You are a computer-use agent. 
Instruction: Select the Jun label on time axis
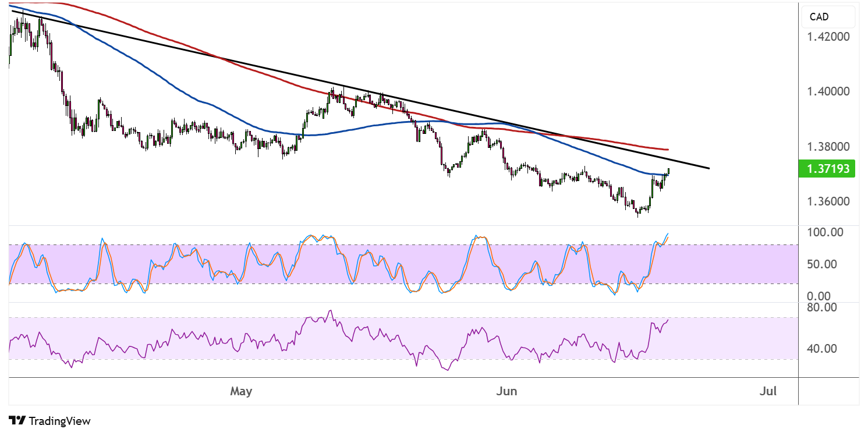pyautogui.click(x=506, y=391)
